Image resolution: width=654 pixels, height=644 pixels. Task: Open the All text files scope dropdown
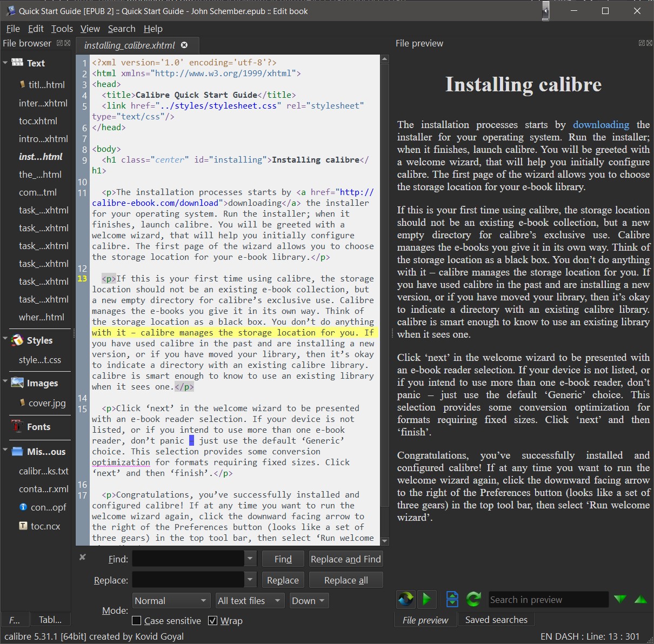249,601
